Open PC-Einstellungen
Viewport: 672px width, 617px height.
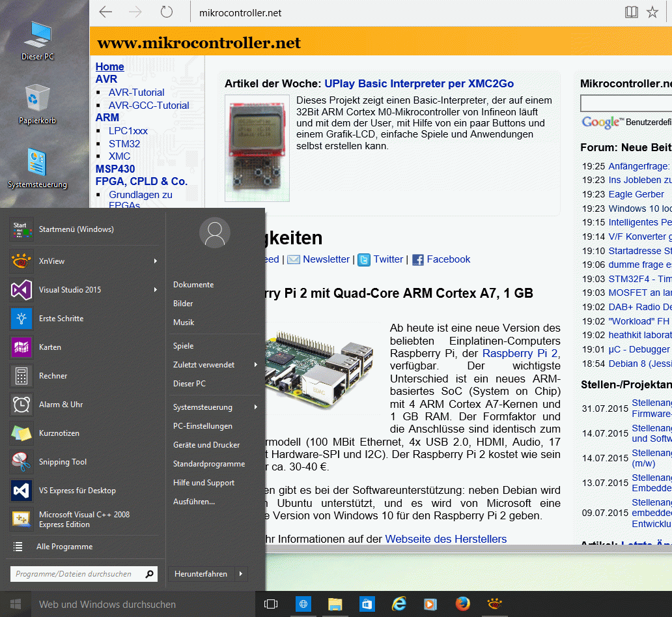(203, 426)
